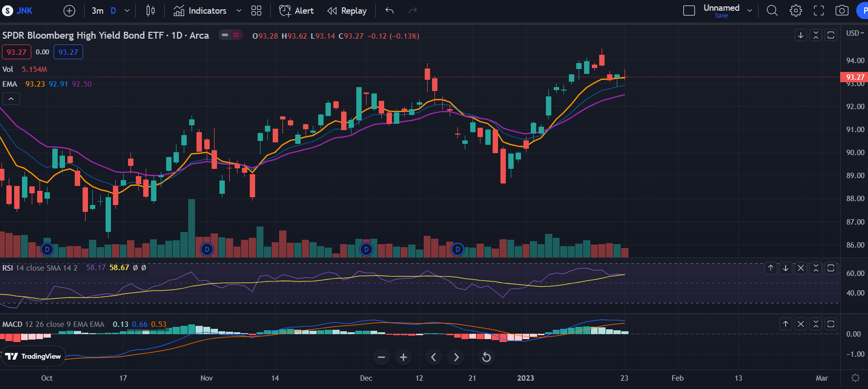Take a snapshot with camera icon

[842, 11]
